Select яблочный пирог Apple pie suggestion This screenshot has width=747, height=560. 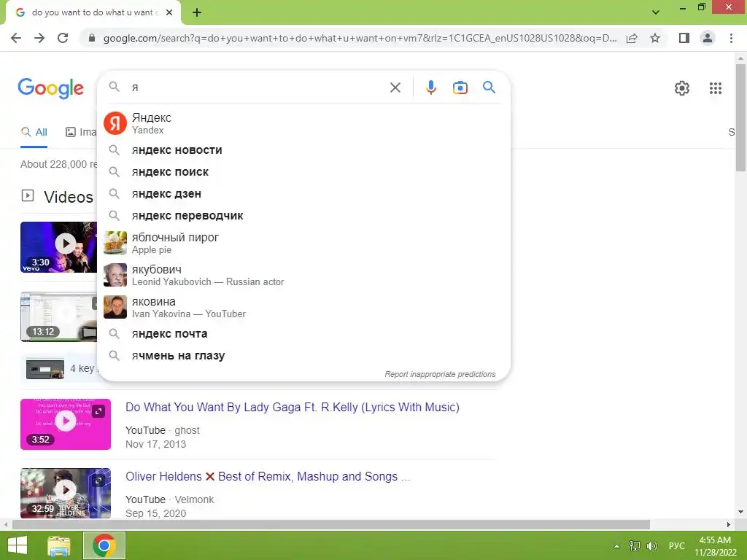tap(304, 243)
